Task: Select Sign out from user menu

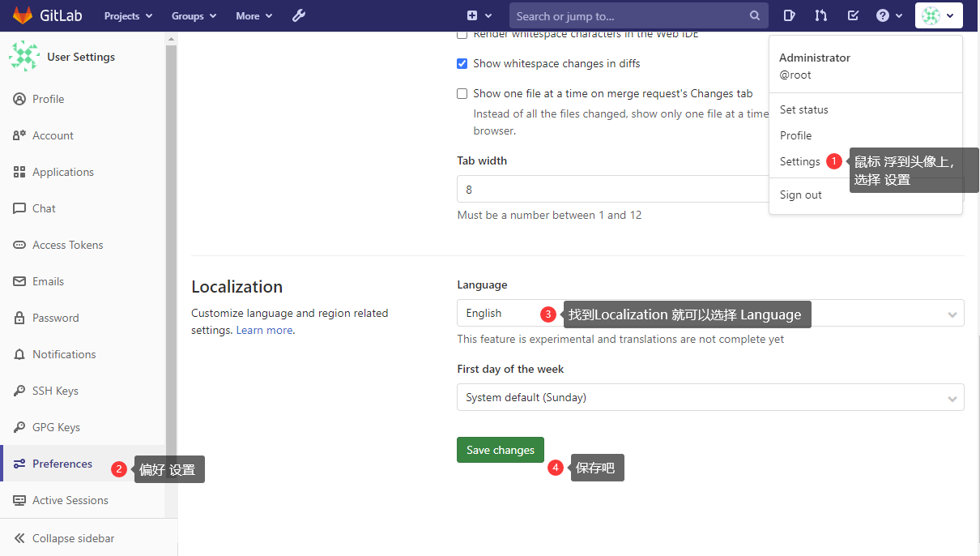Action: point(800,195)
